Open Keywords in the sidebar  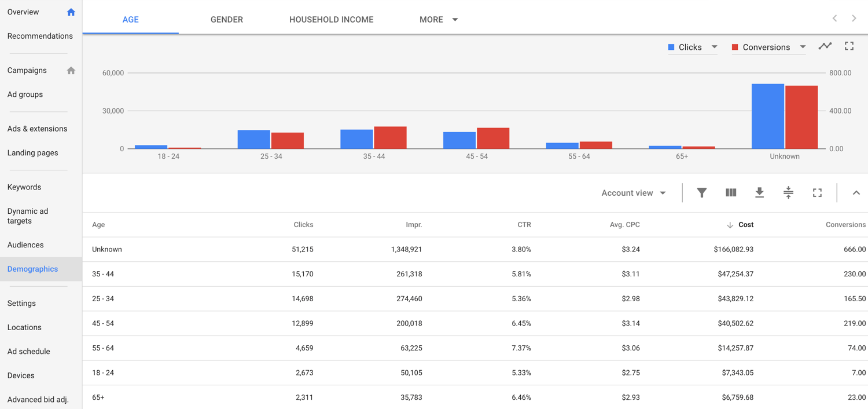24,187
